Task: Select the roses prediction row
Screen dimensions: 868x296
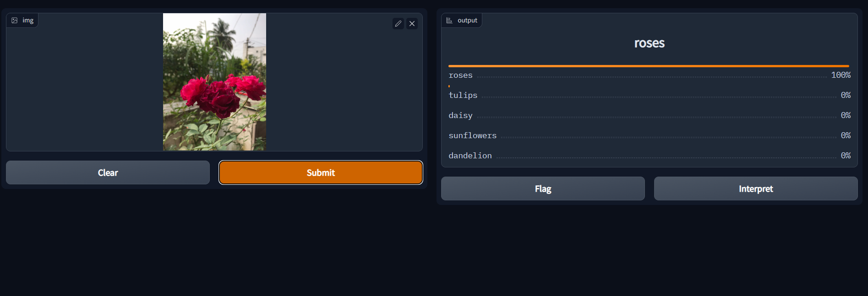Action: (460, 75)
